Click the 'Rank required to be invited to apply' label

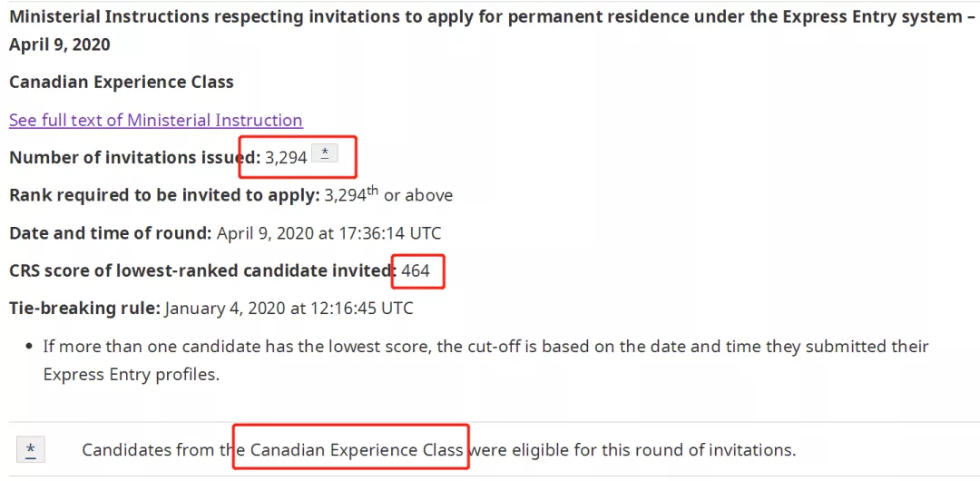coord(164,195)
